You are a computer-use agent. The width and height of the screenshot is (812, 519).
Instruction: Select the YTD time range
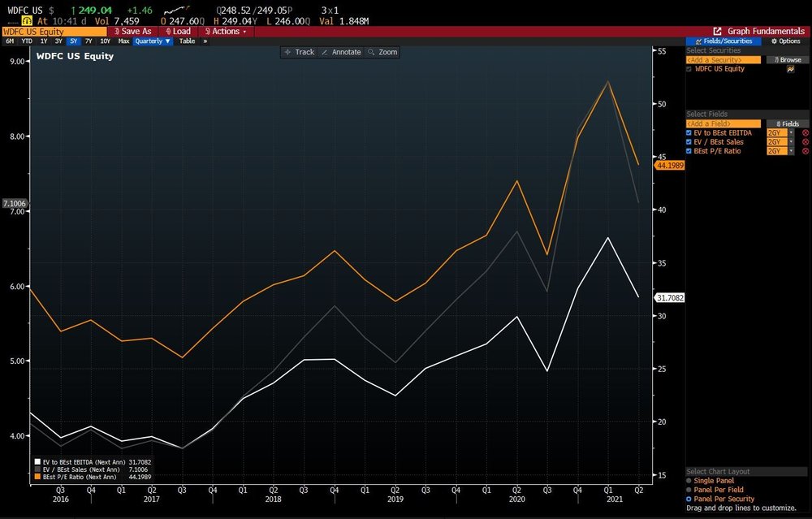click(x=27, y=41)
